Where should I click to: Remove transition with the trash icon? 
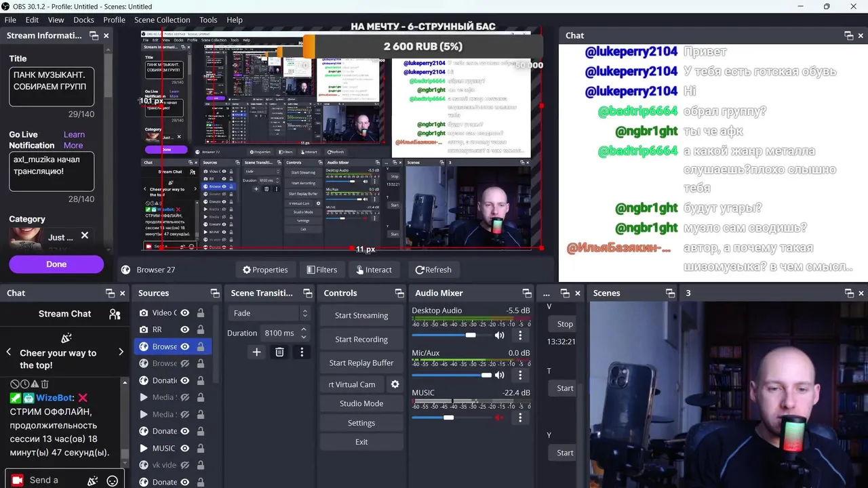click(x=279, y=352)
